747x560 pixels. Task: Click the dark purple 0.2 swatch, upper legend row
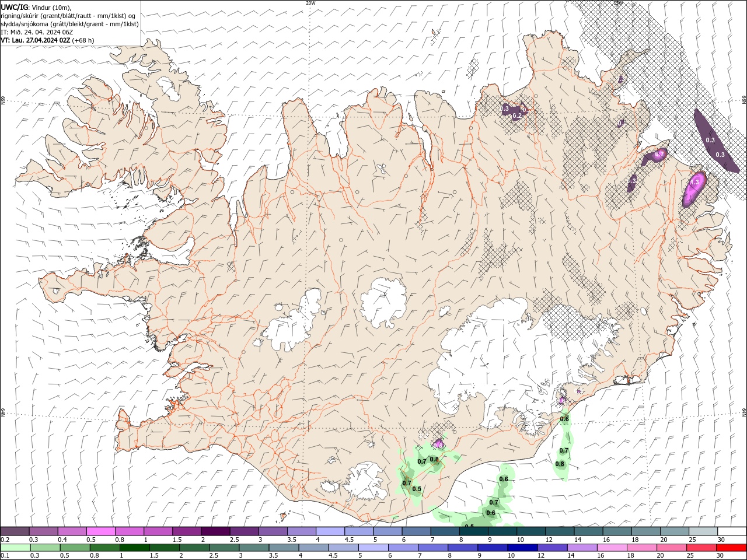coord(15,531)
